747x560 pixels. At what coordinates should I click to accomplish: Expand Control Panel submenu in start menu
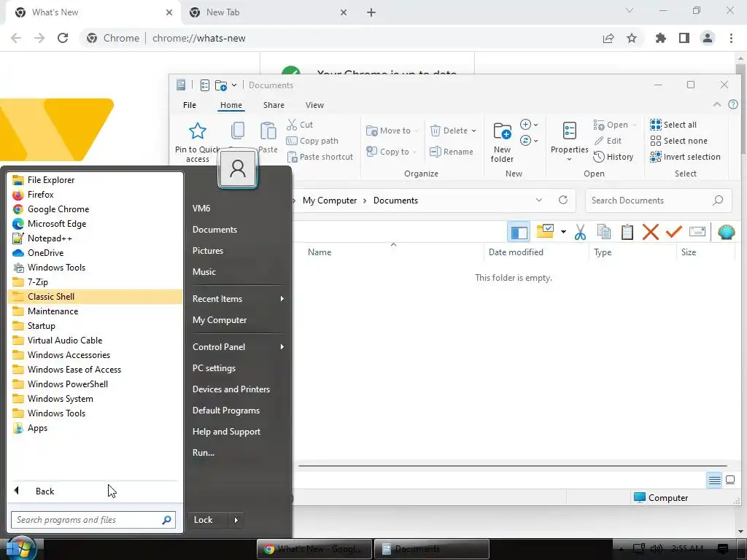click(282, 346)
